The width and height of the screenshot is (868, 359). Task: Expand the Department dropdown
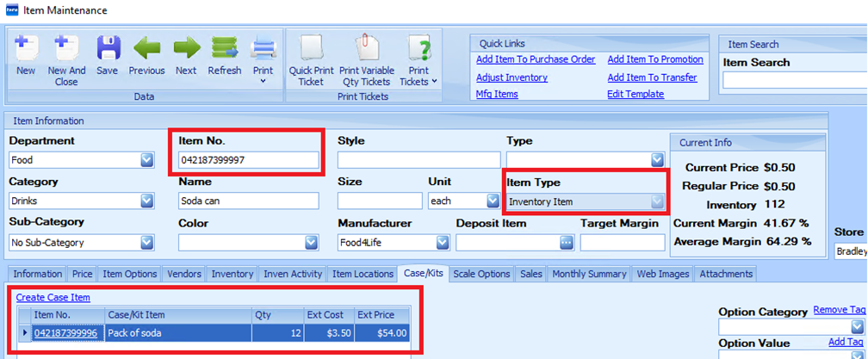[146, 160]
